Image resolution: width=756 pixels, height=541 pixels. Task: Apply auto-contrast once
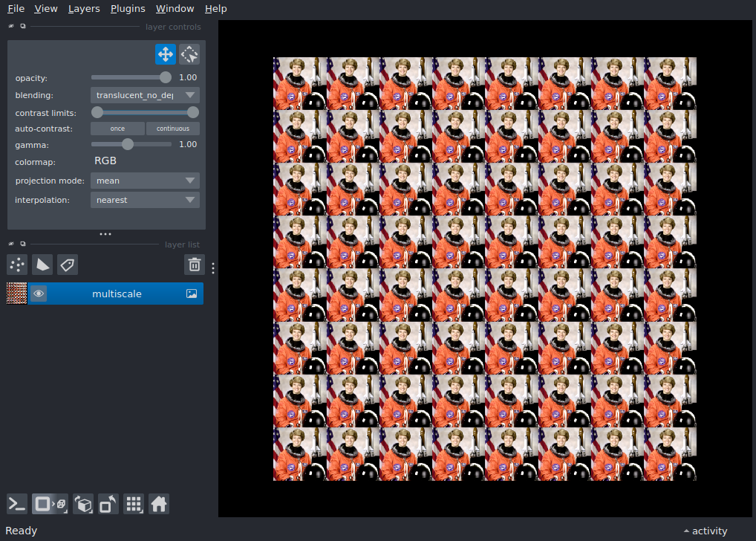117,128
